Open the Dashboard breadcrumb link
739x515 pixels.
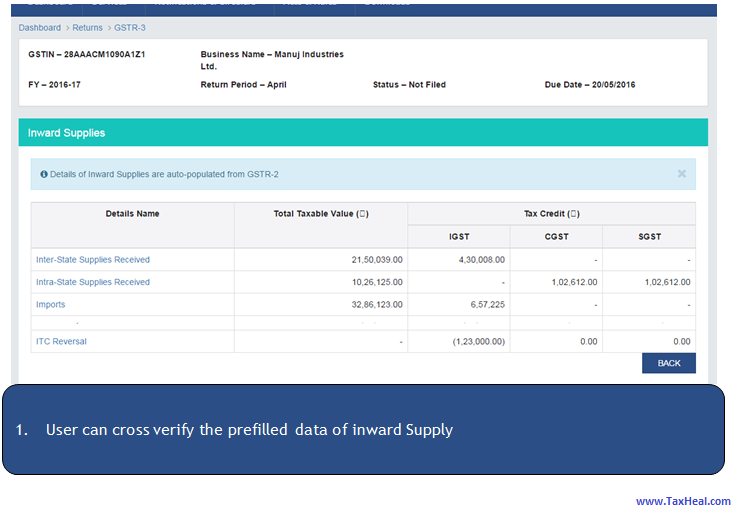click(40, 28)
